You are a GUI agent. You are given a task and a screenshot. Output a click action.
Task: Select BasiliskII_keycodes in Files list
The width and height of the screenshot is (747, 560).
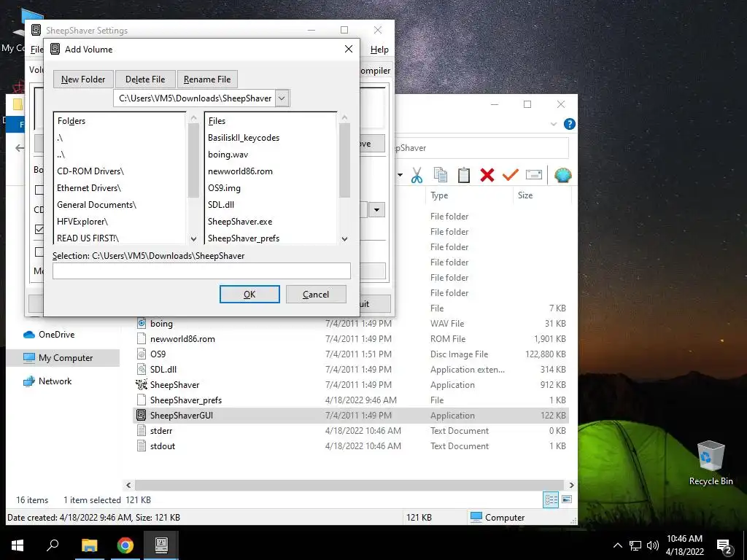[244, 138]
